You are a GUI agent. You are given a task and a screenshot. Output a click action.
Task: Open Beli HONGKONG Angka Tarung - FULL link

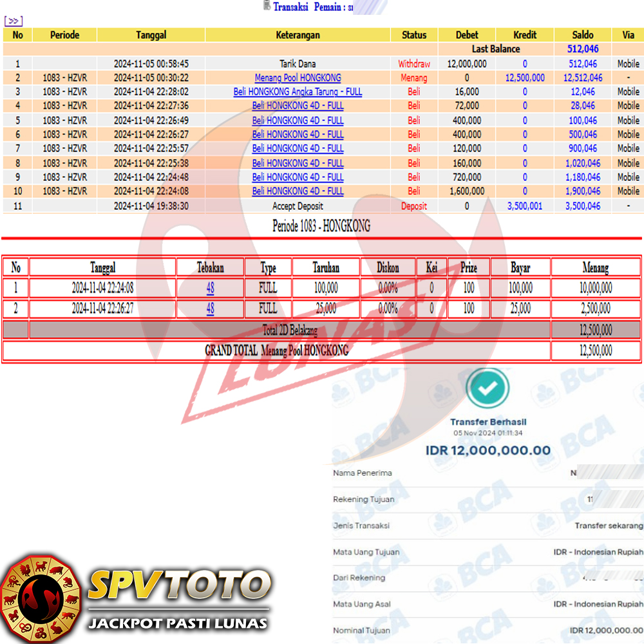coord(298,92)
